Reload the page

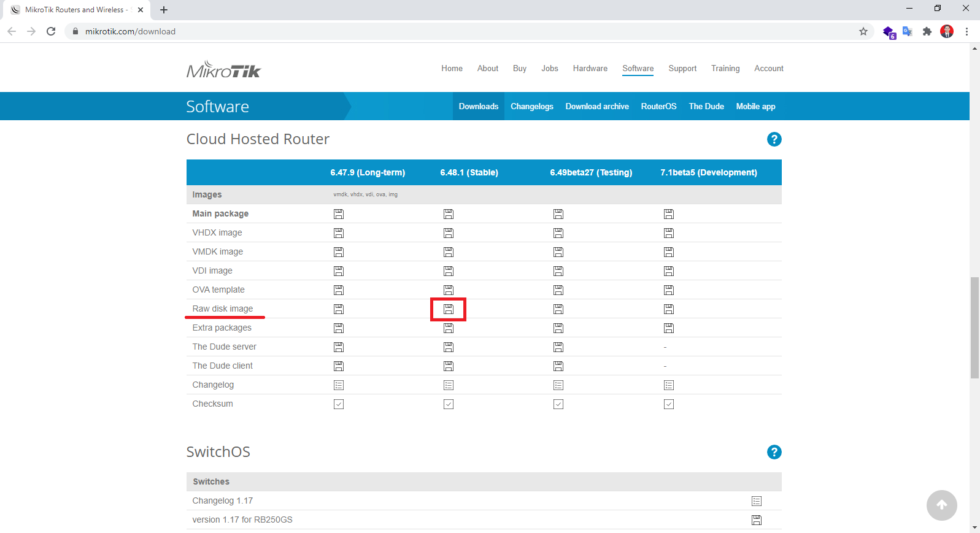click(51, 31)
